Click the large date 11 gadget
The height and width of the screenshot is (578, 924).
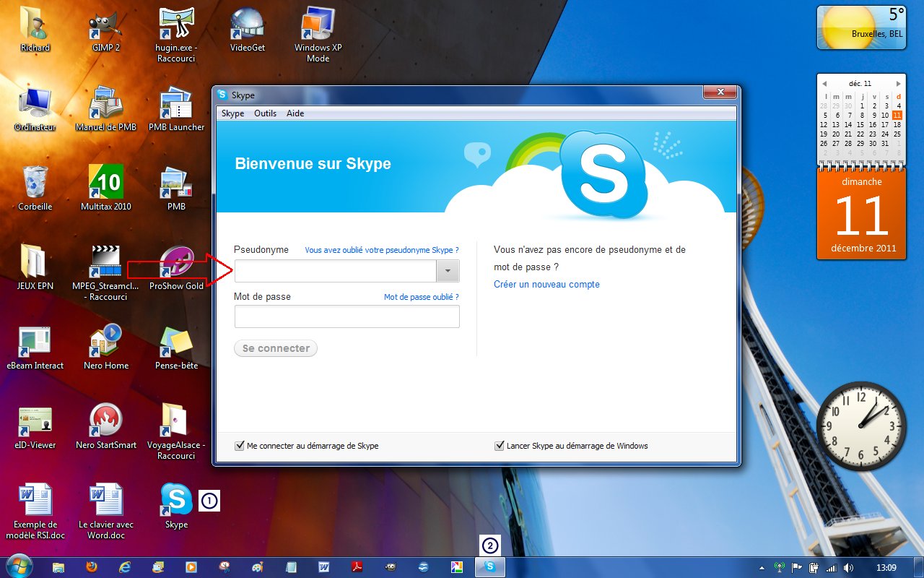pyautogui.click(x=861, y=215)
